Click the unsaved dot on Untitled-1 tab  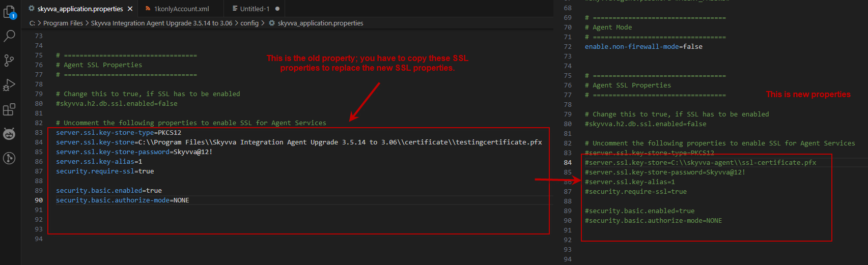pyautogui.click(x=277, y=9)
